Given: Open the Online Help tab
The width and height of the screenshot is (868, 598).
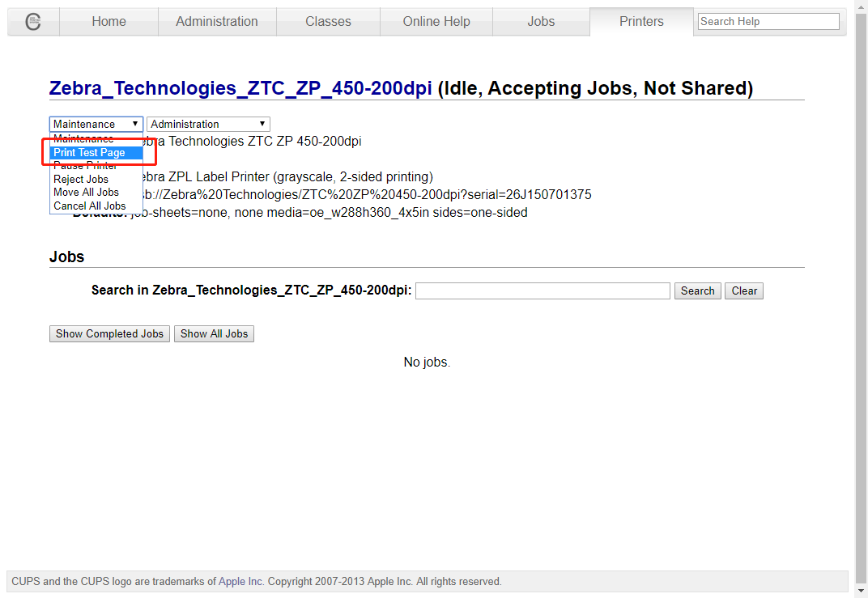Looking at the screenshot, I should [x=436, y=22].
